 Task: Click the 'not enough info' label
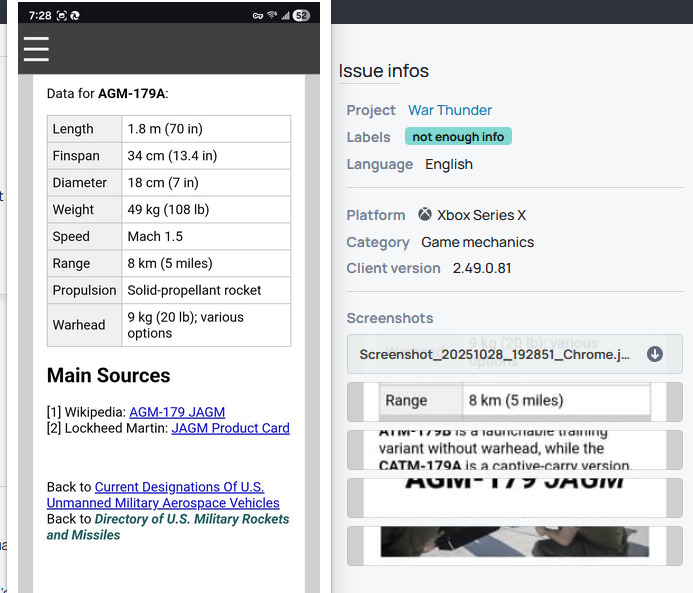point(458,137)
